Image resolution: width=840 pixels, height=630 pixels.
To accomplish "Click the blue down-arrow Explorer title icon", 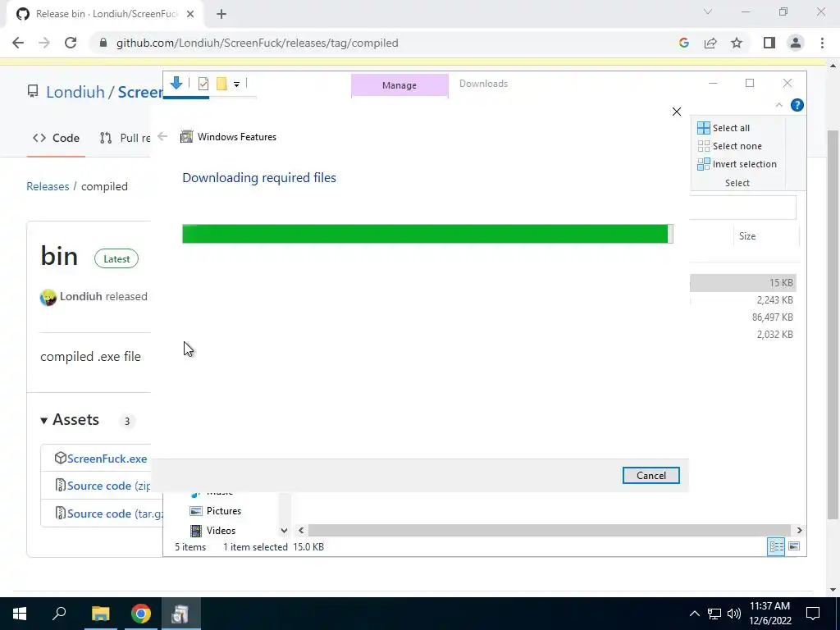I will pyautogui.click(x=176, y=83).
